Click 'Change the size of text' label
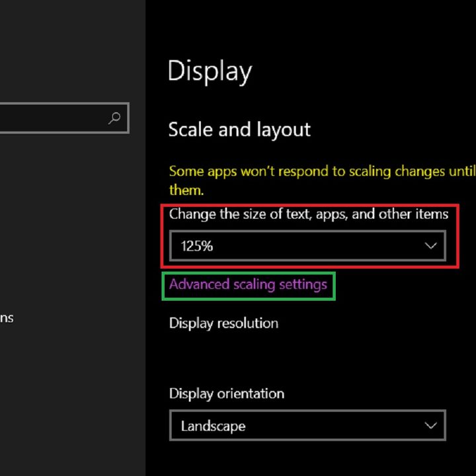The width and height of the screenshot is (476, 476). tap(309, 214)
